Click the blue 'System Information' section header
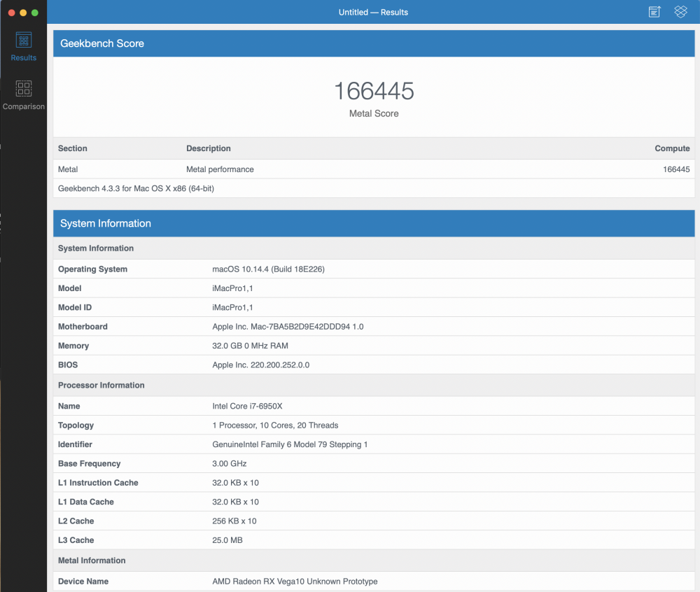The height and width of the screenshot is (592, 700). [374, 223]
